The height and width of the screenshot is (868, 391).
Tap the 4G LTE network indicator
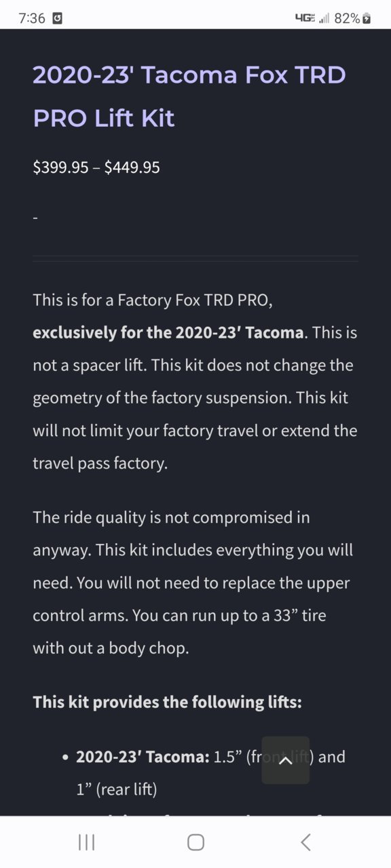click(305, 18)
